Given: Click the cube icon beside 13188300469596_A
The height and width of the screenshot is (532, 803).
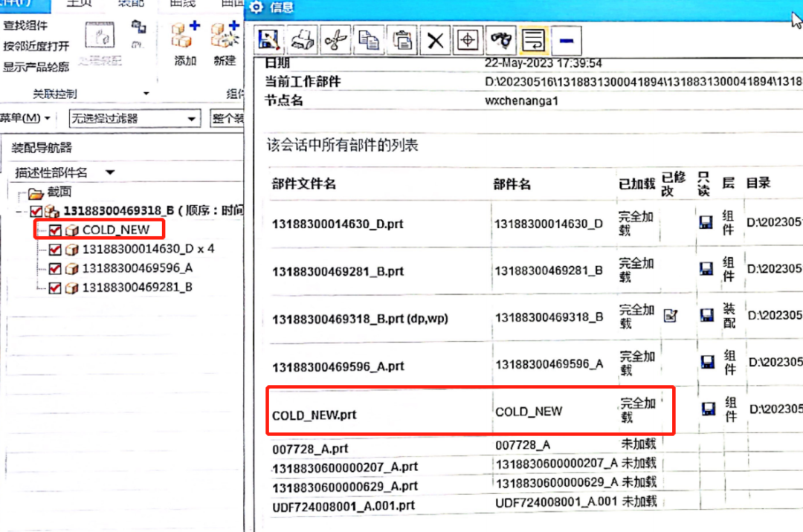Looking at the screenshot, I should 71,268.
